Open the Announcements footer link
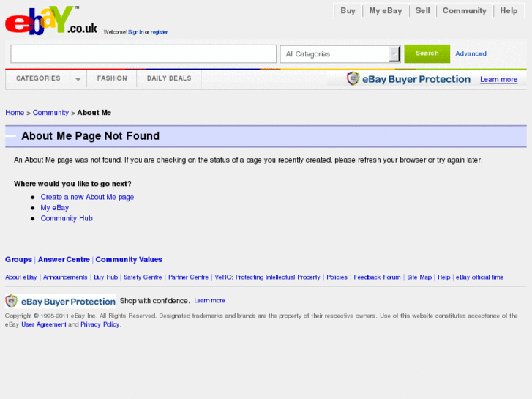Screen dimensions: 532x399 tap(65, 277)
